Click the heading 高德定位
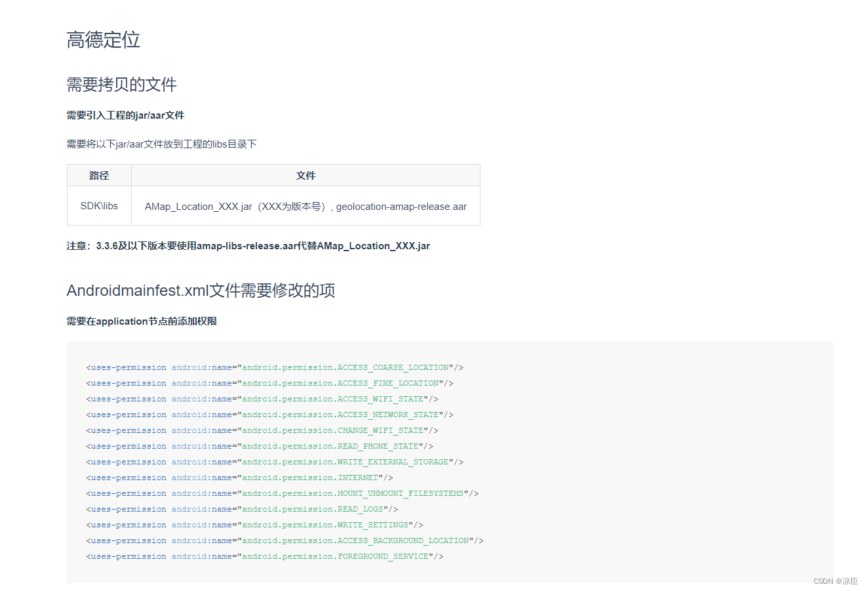Screen dimensions: 868x591 click(x=104, y=39)
